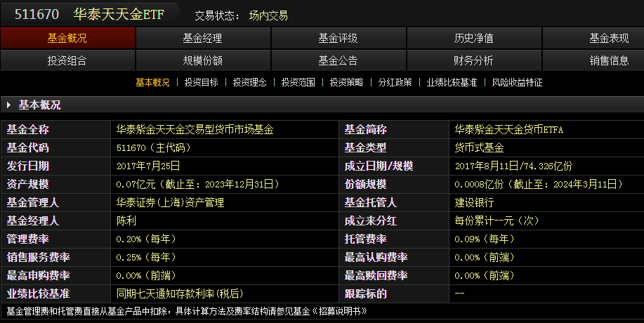The image size is (644, 323).
Task: Open the 基金概况 tab
Action: [x=67, y=39]
